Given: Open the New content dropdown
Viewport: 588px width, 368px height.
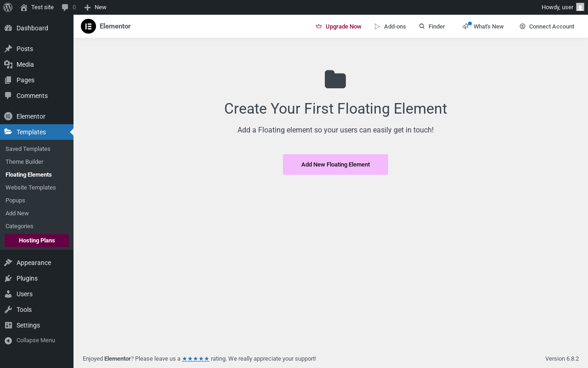Looking at the screenshot, I should 96,7.
